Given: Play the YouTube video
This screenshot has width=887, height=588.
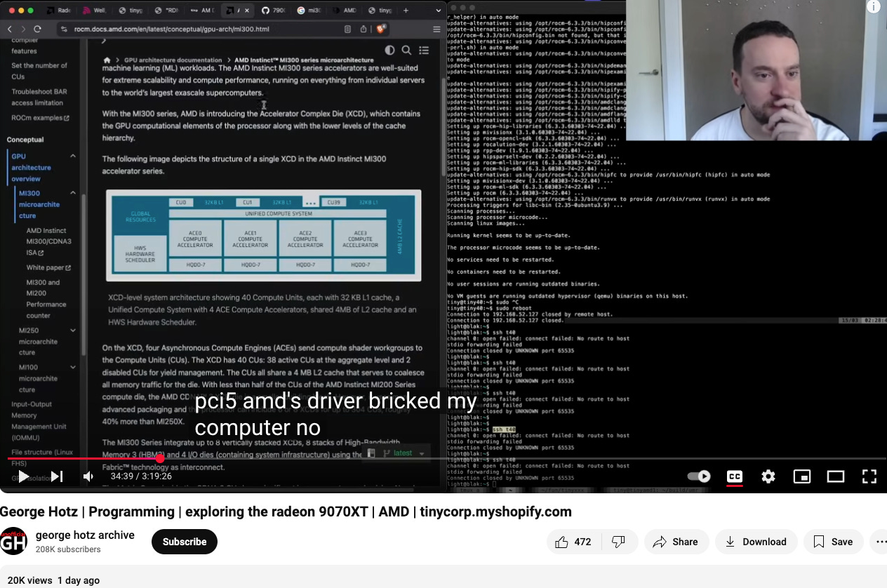Looking at the screenshot, I should coord(23,476).
